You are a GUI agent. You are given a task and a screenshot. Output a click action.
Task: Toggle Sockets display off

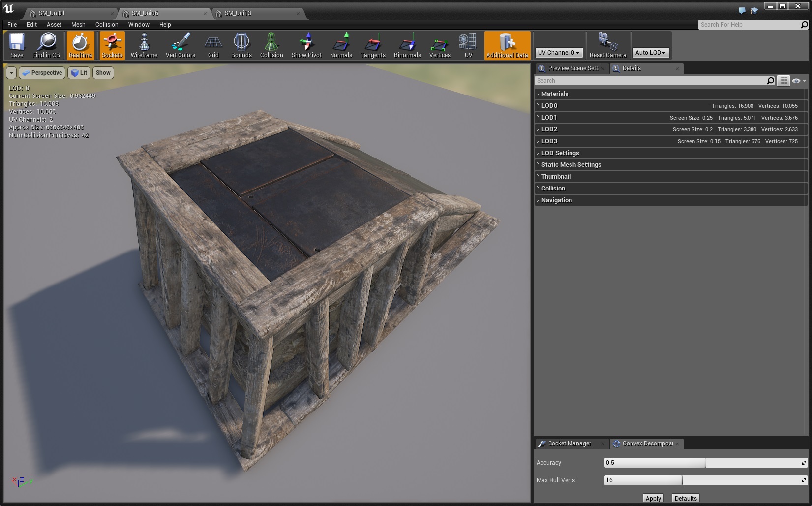(112, 45)
